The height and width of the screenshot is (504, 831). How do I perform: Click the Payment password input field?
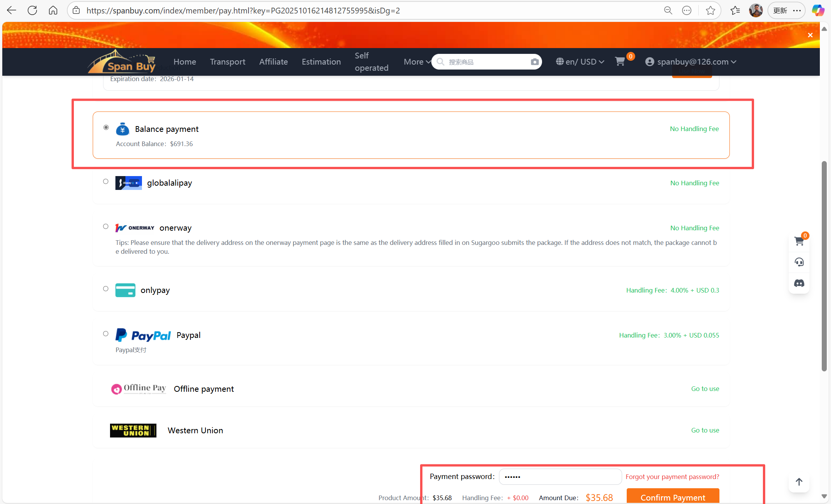click(560, 477)
